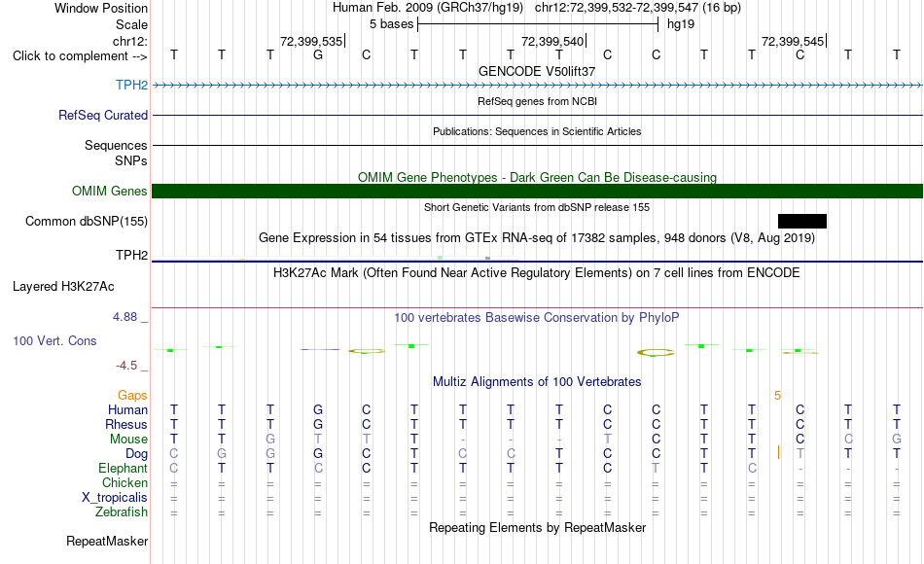Open the OMIM Gene Phenotypes title text
The height and width of the screenshot is (564, 924).
[537, 177]
